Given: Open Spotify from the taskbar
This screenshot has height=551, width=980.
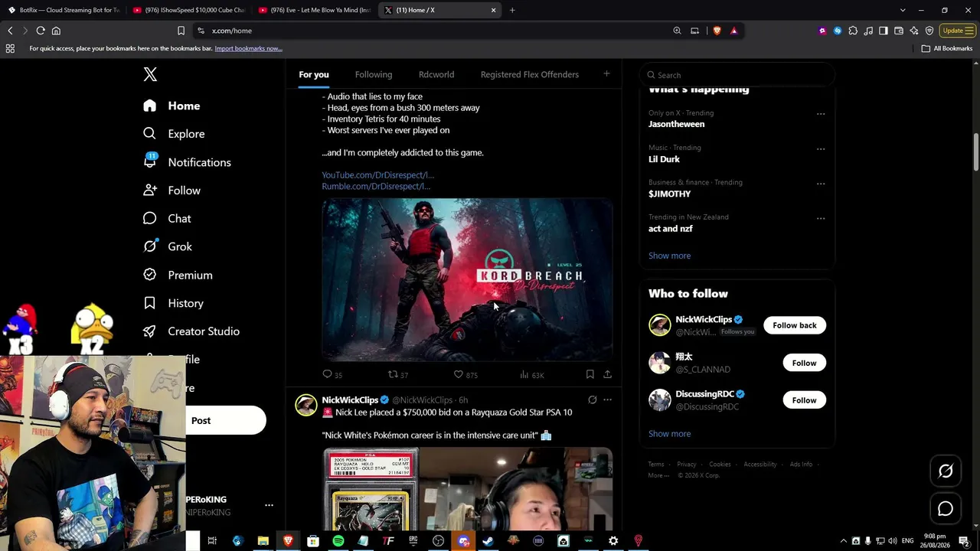Looking at the screenshot, I should click(x=338, y=541).
